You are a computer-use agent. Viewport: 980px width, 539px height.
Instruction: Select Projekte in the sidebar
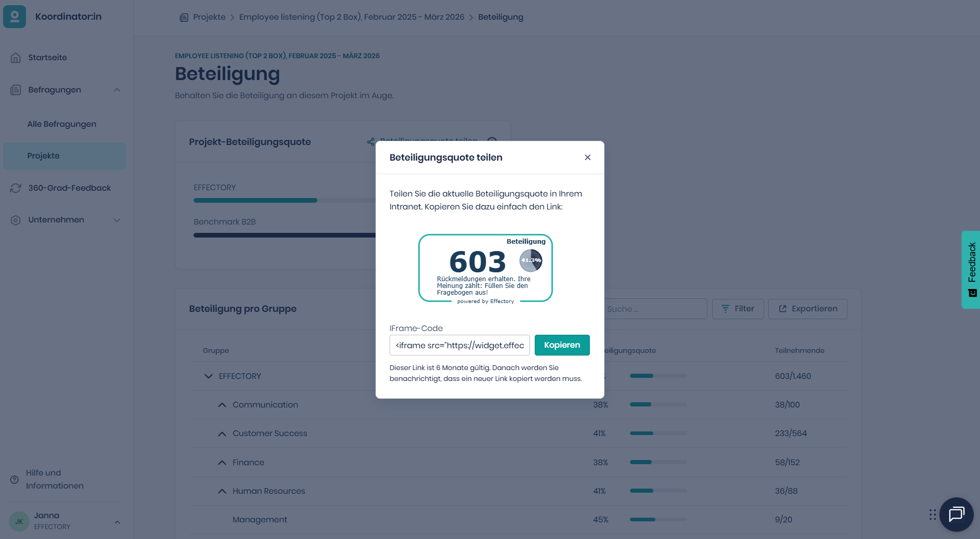point(44,156)
